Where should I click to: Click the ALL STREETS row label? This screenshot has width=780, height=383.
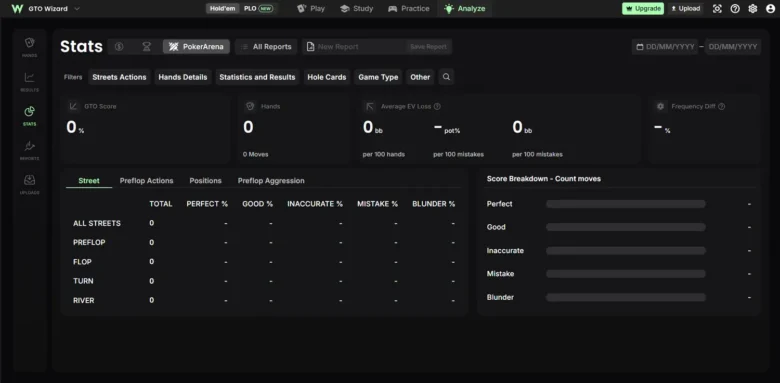point(97,223)
